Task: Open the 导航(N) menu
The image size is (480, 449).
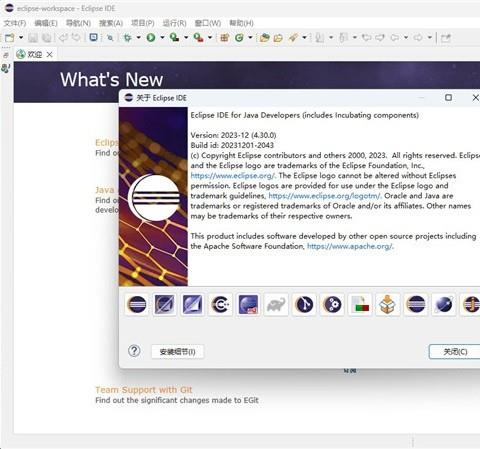Action: pyautogui.click(x=78, y=23)
